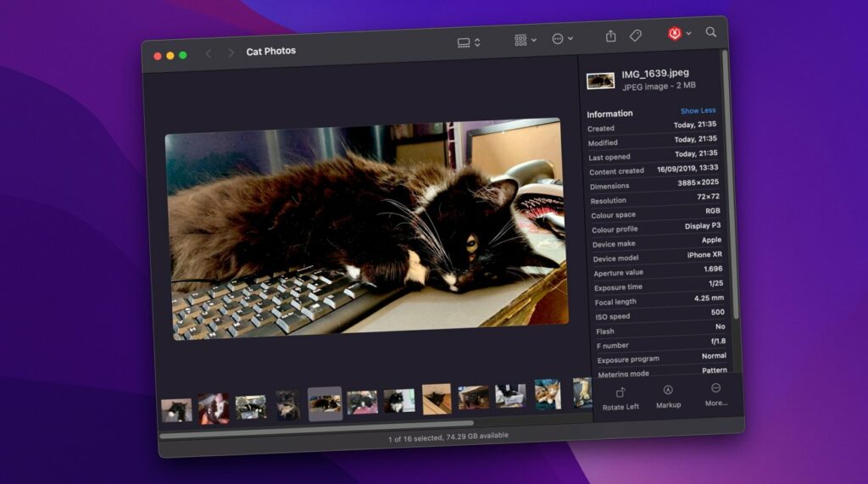The image size is (868, 484).
Task: Click the large cat preview image
Action: (365, 229)
